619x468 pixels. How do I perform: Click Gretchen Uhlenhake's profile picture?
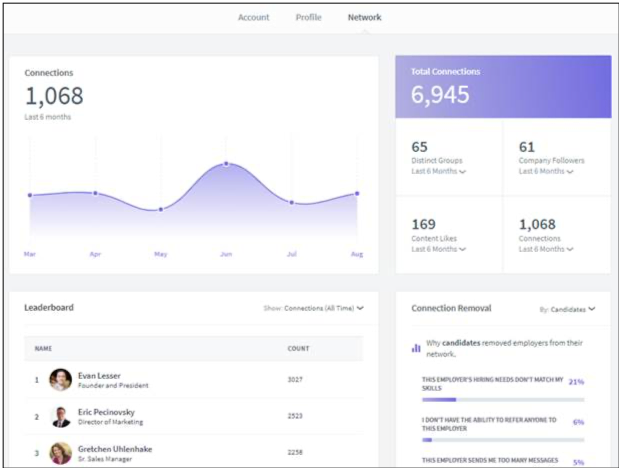pos(60,453)
